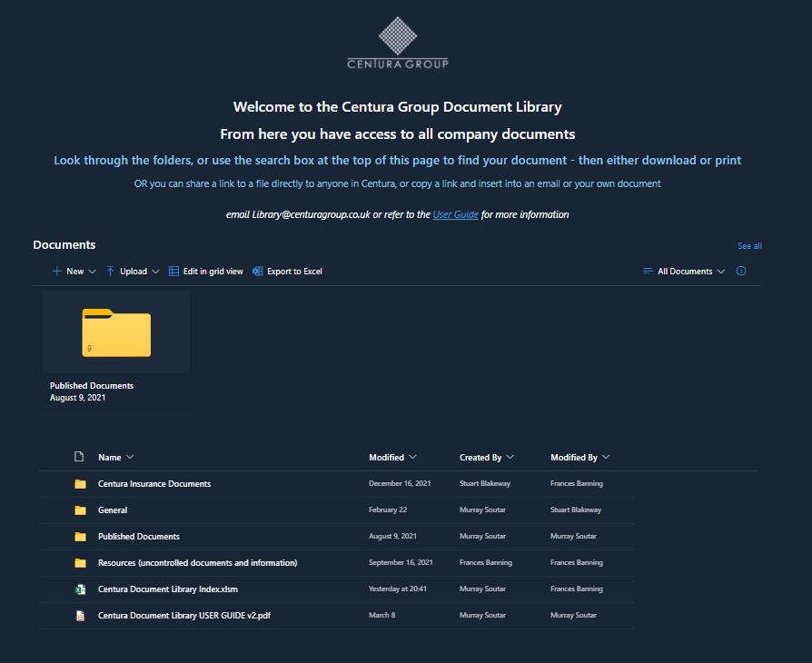
Task: Open the details pane info icon
Action: (x=741, y=271)
